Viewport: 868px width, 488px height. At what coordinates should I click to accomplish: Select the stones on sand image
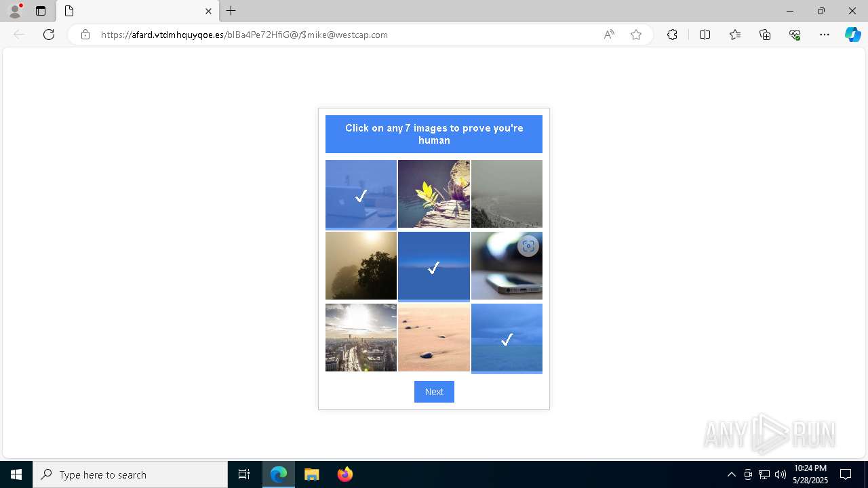[x=434, y=338]
